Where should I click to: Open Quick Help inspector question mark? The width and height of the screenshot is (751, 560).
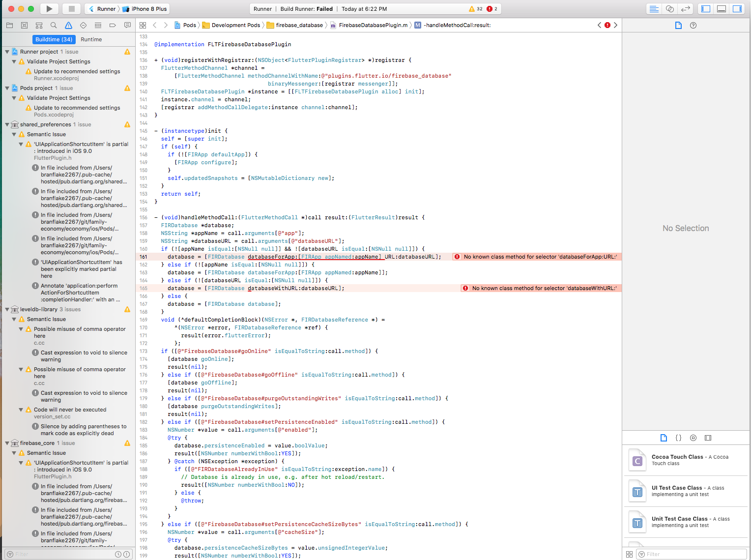[693, 25]
